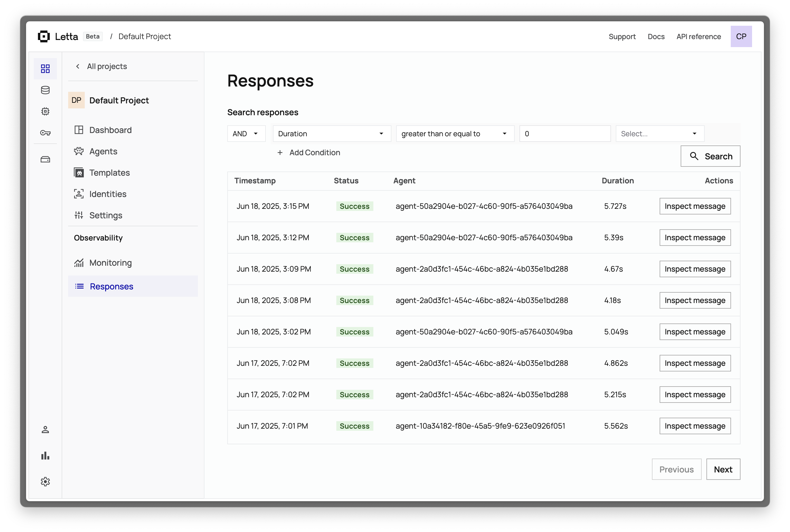Viewport: 790px width, 532px height.
Task: Open the Duration field dropdown
Action: (332, 134)
